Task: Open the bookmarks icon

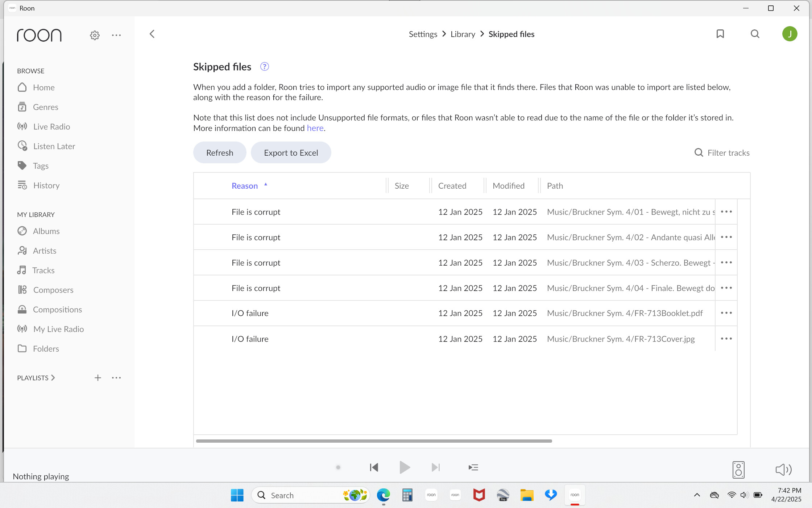Action: tap(720, 34)
